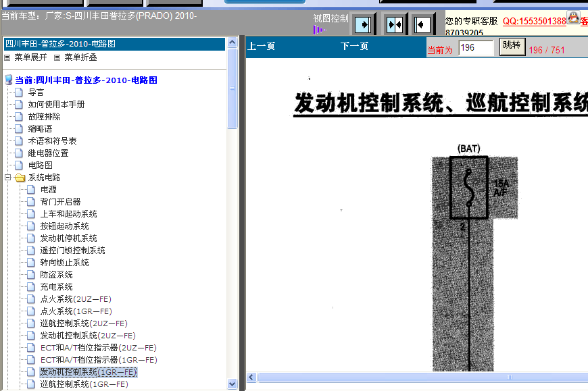Click the tree panel scroll-down arrow
The width and height of the screenshot is (588, 391).
coord(232,384)
